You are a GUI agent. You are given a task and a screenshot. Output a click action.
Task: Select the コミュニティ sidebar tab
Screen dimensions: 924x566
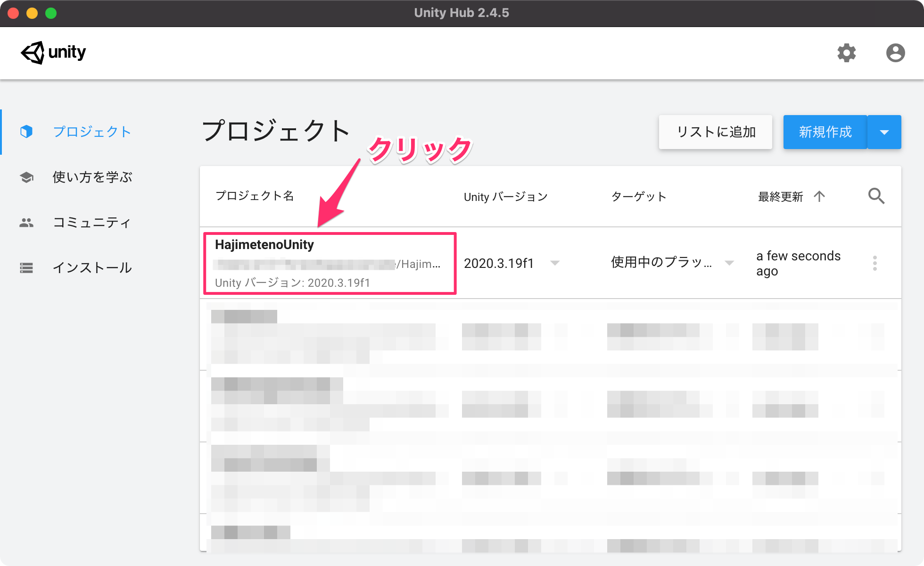click(x=92, y=223)
